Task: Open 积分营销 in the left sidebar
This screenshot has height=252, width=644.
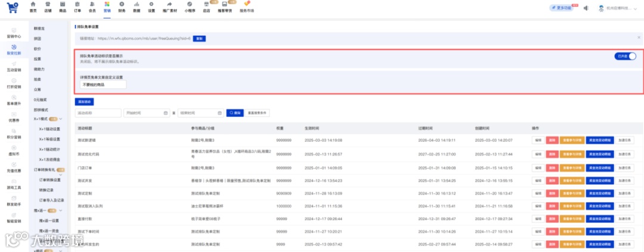Action: pos(14,134)
